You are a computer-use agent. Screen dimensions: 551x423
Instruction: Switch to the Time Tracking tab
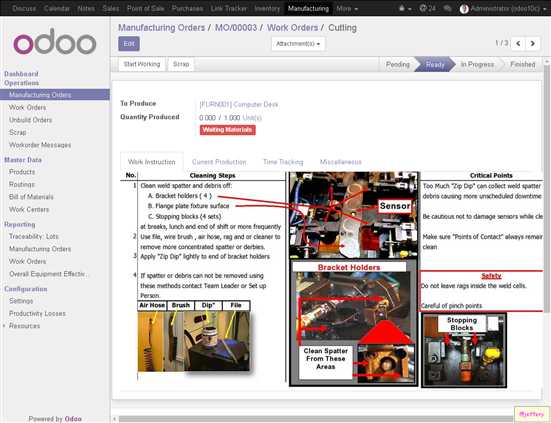tap(283, 162)
